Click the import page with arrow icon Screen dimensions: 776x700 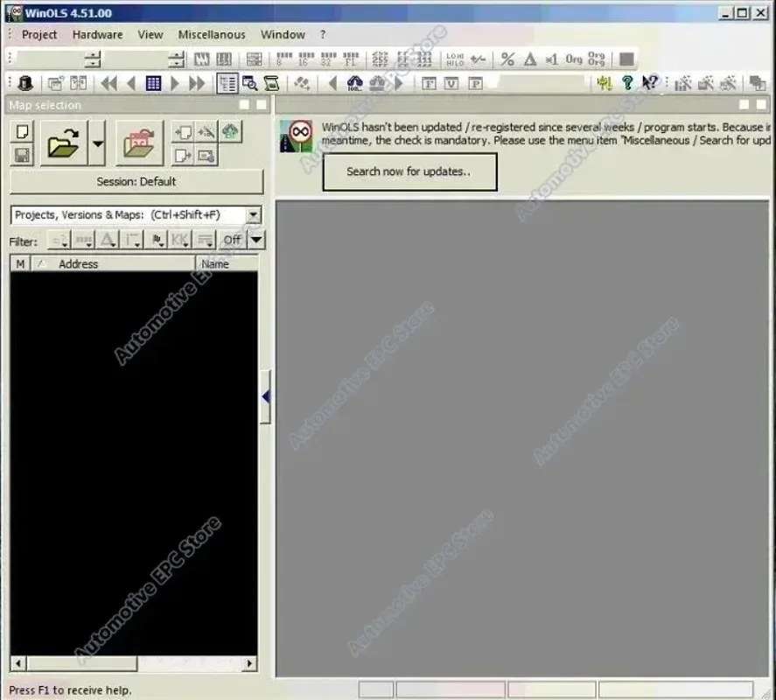(x=183, y=132)
